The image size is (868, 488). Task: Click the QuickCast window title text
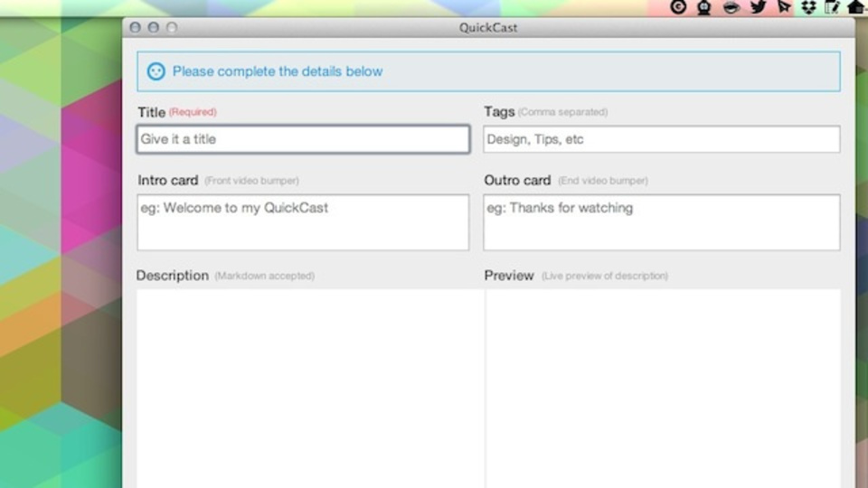488,28
